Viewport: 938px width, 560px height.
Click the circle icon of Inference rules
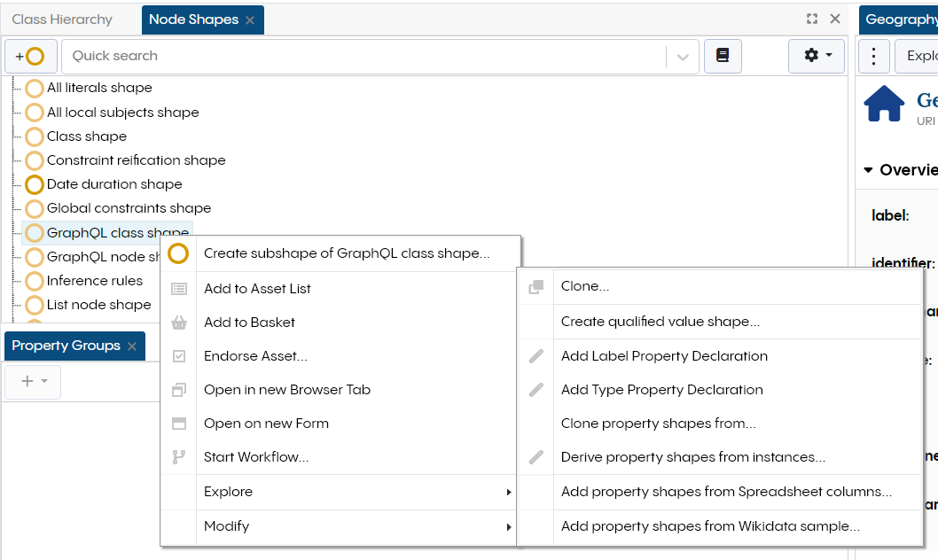(x=35, y=281)
